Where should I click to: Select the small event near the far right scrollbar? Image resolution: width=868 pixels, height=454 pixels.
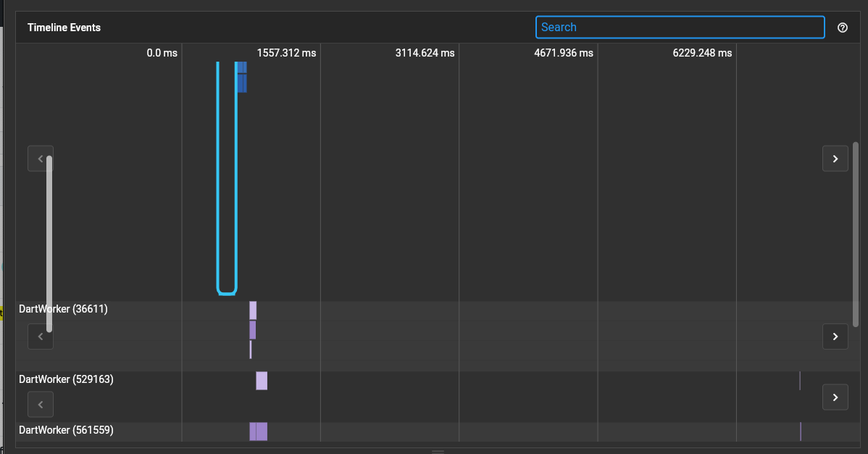pyautogui.click(x=800, y=380)
